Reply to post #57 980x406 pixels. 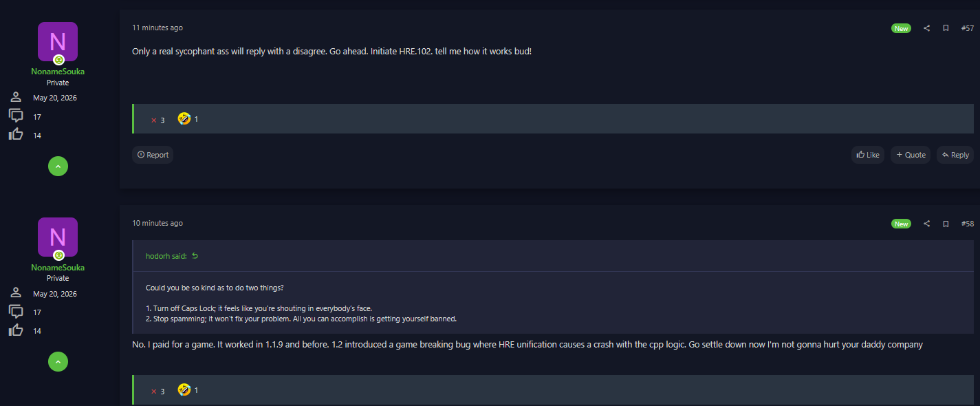(x=955, y=155)
